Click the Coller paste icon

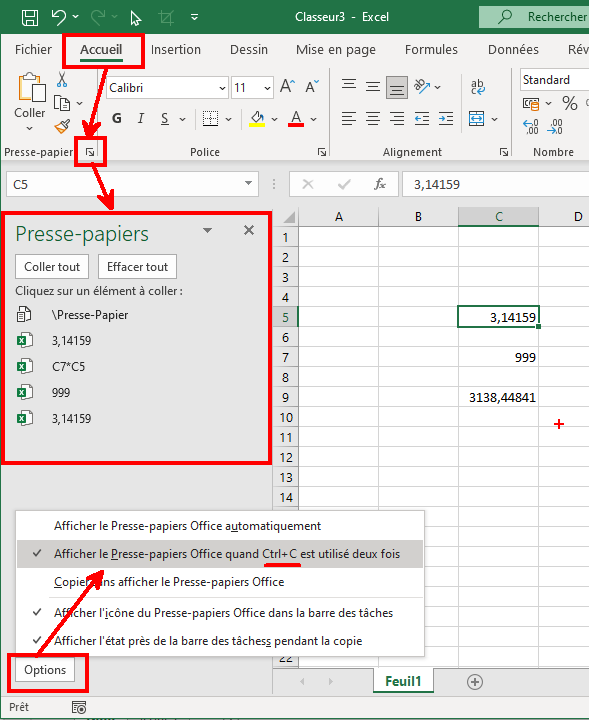coord(31,87)
